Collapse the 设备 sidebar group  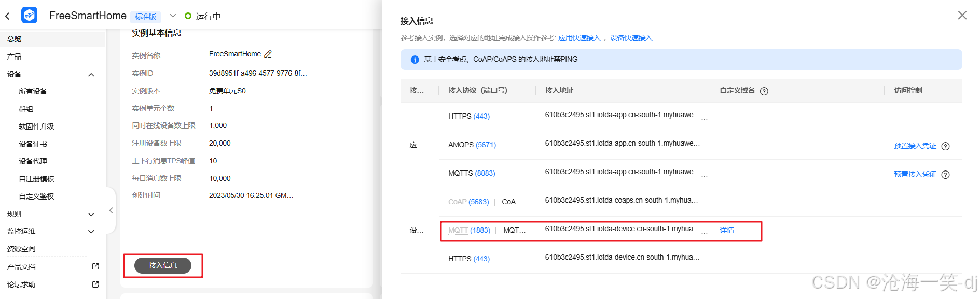pyautogui.click(x=91, y=75)
